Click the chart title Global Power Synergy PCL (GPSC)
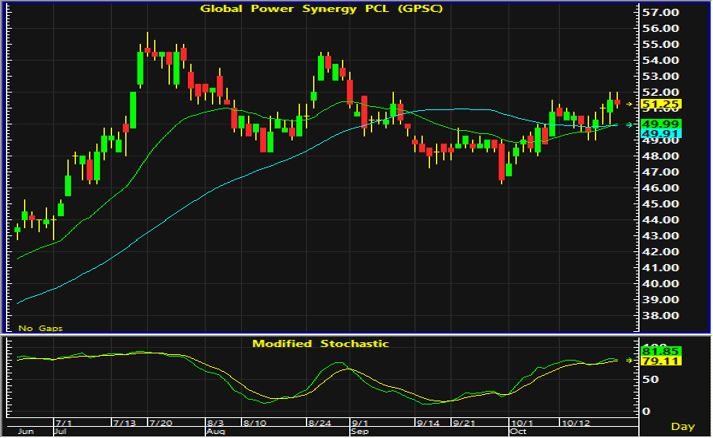This screenshot has width=713, height=438. point(321,9)
